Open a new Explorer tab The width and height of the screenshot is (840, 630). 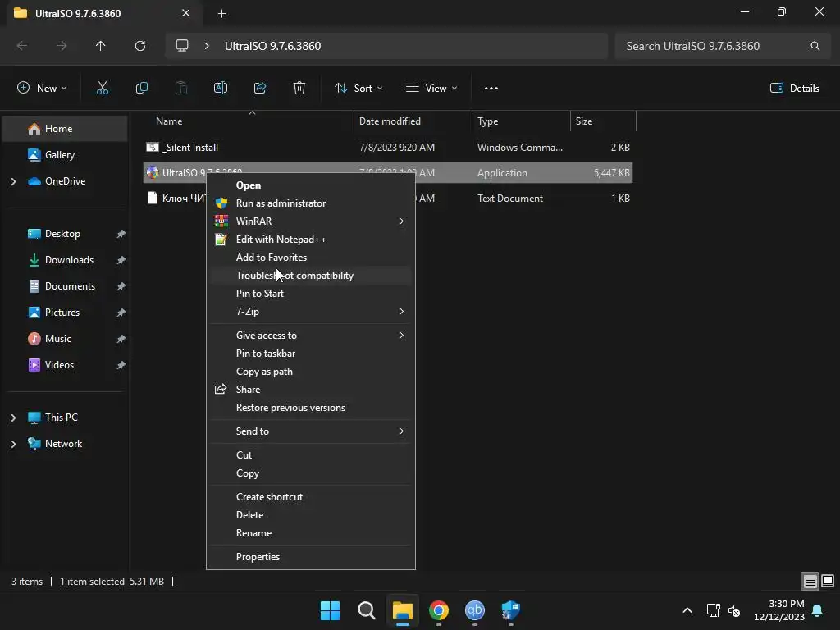click(x=221, y=13)
